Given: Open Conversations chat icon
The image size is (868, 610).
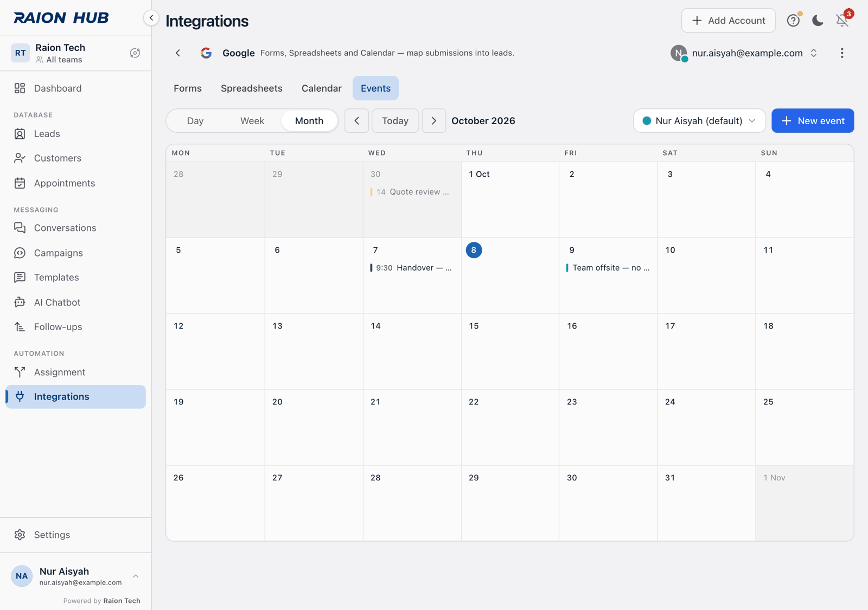Looking at the screenshot, I should (x=20, y=228).
